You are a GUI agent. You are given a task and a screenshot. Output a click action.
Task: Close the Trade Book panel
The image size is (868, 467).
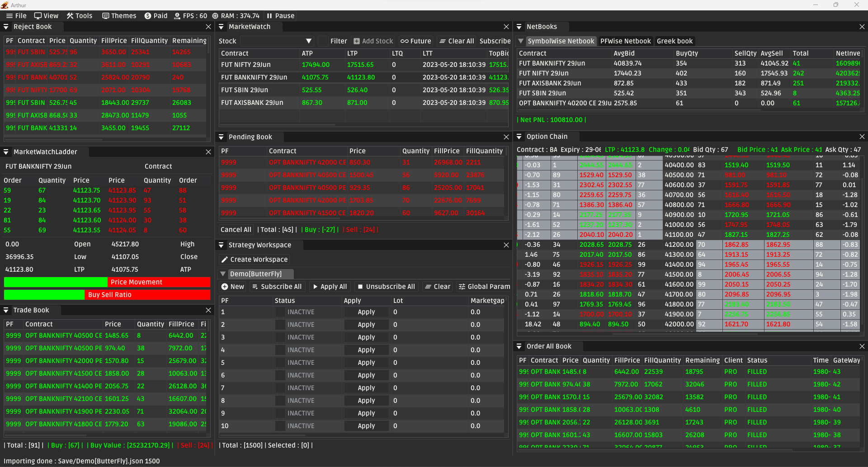coord(208,310)
